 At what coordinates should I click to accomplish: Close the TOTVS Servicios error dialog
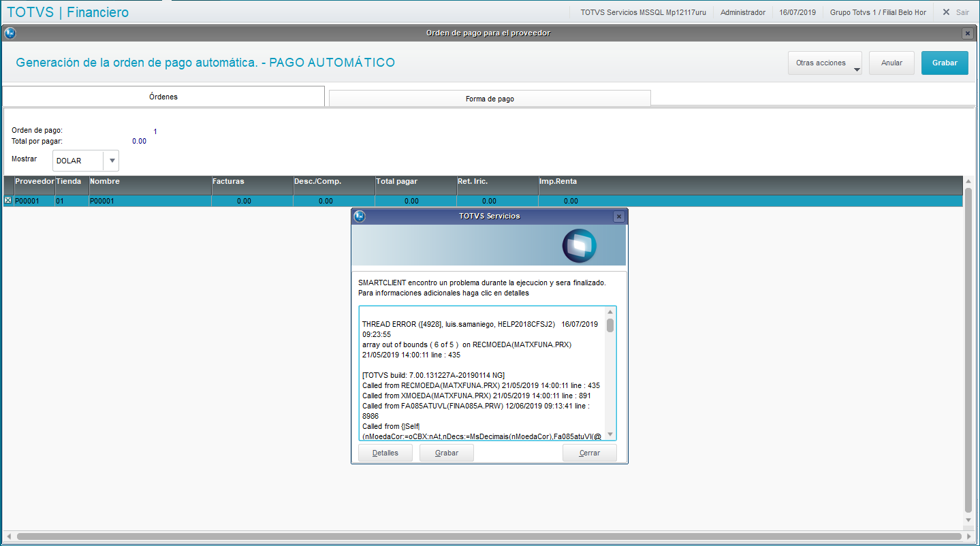point(618,216)
